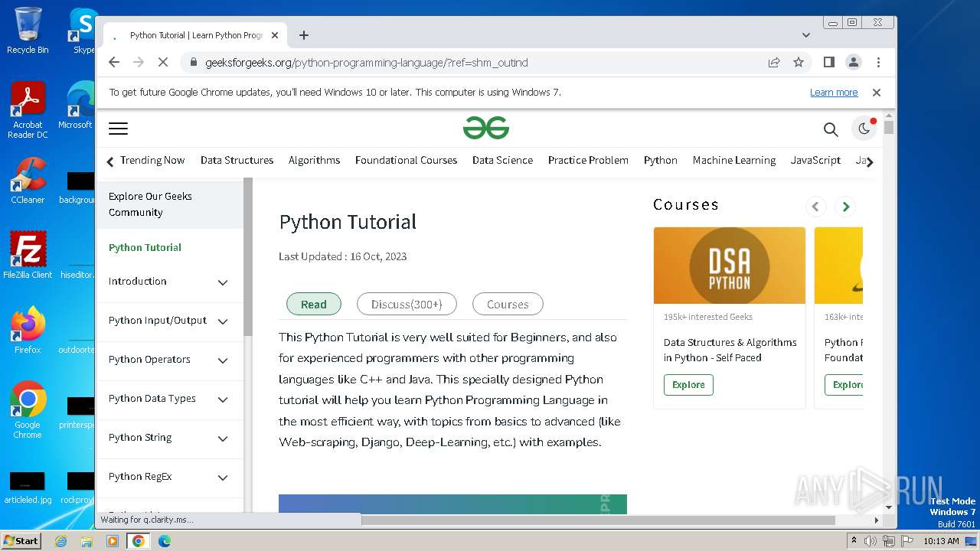Viewport: 980px width, 551px height.
Task: Open Data Structures & Algorithms in Python title
Action: [730, 350]
